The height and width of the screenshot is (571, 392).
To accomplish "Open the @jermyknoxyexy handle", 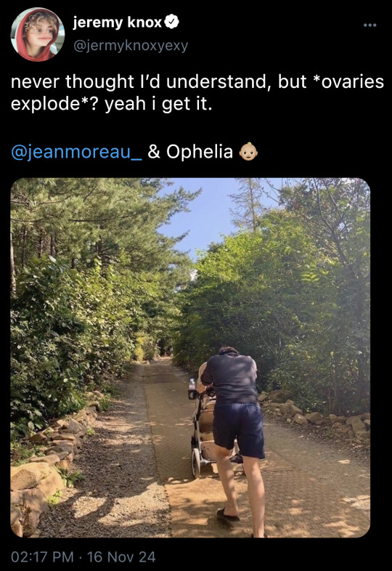I will click(131, 46).
